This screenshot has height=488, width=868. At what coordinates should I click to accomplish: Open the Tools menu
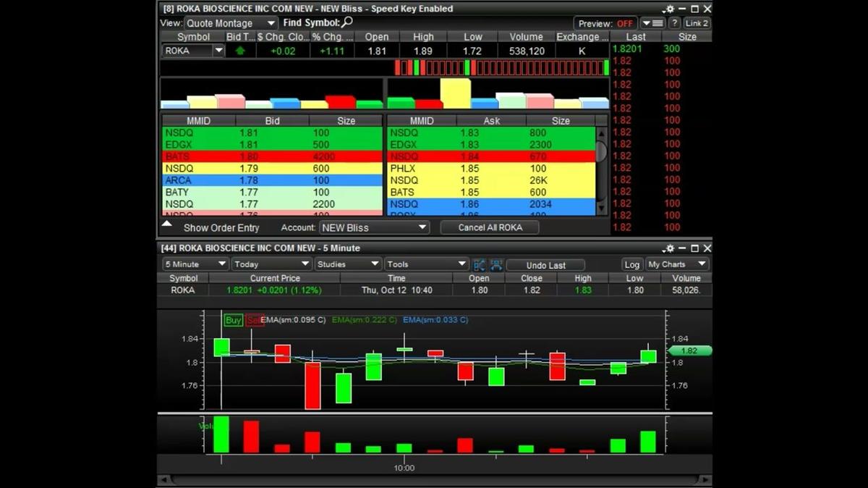426,264
